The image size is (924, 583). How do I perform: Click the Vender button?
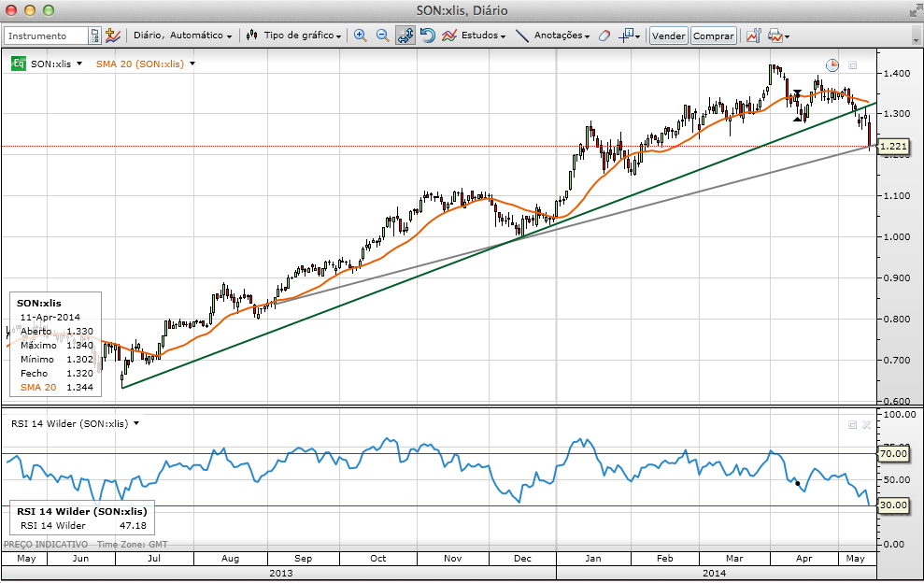(668, 36)
